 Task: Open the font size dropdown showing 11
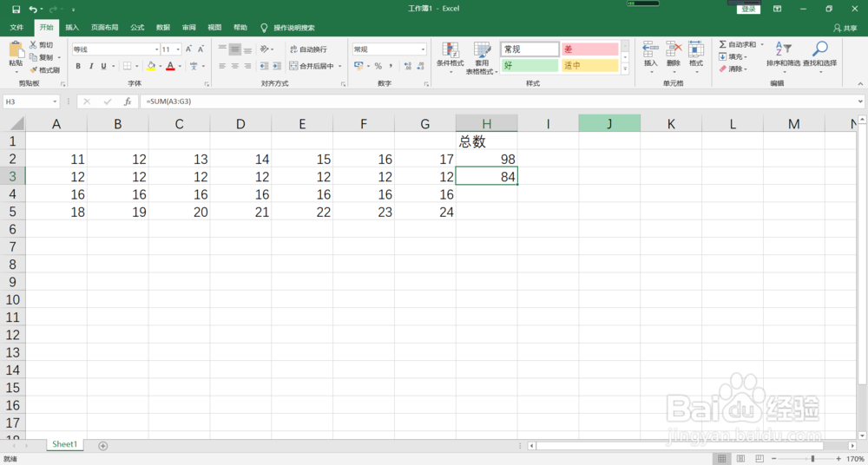click(178, 49)
